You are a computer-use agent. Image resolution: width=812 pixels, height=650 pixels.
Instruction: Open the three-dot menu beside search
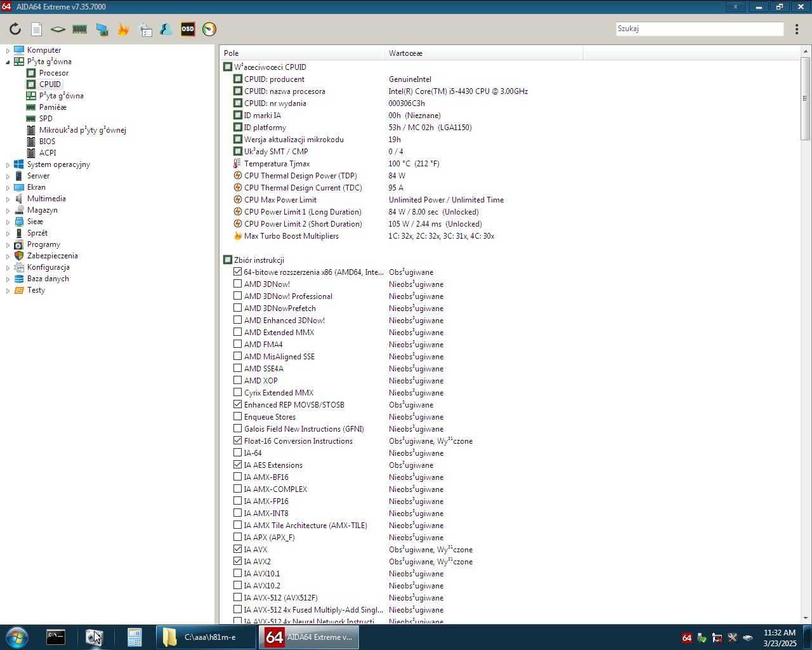[797, 29]
